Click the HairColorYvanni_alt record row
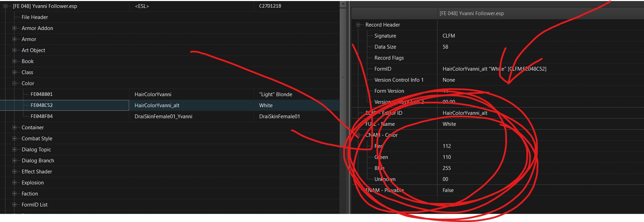644x222 pixels. [157, 105]
